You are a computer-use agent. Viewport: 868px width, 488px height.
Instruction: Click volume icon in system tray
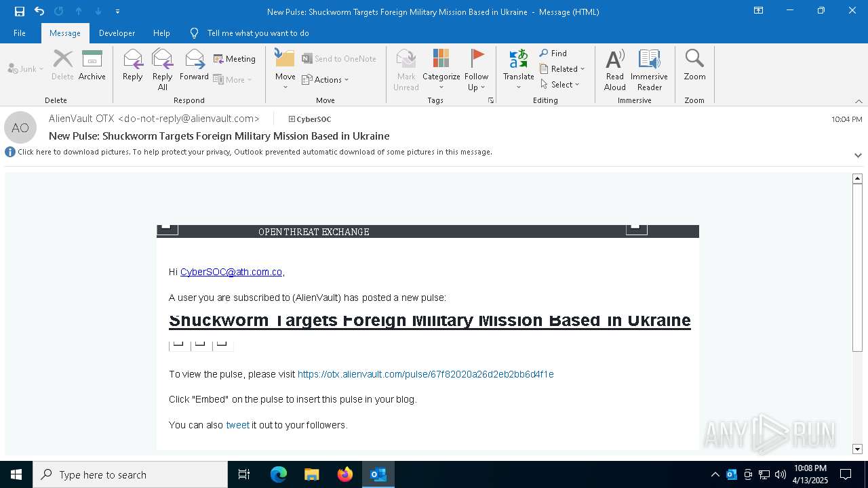coord(781,474)
